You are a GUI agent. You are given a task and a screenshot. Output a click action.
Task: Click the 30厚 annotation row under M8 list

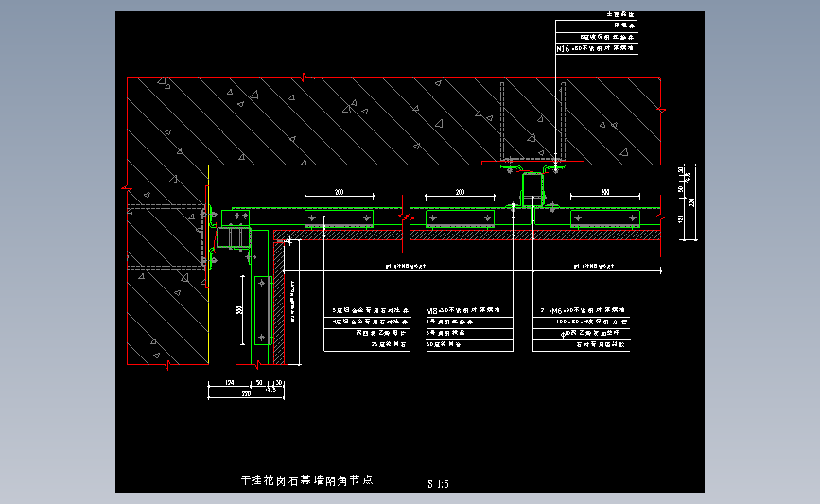444,344
